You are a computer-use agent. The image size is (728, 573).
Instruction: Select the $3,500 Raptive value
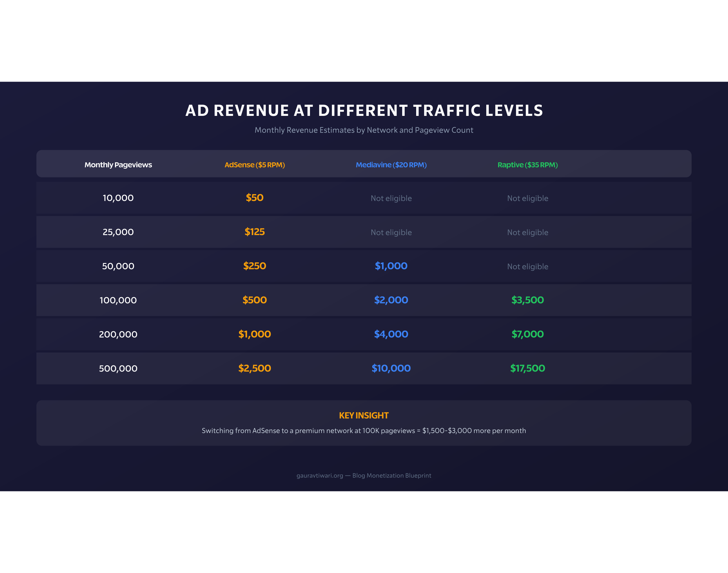click(x=527, y=300)
